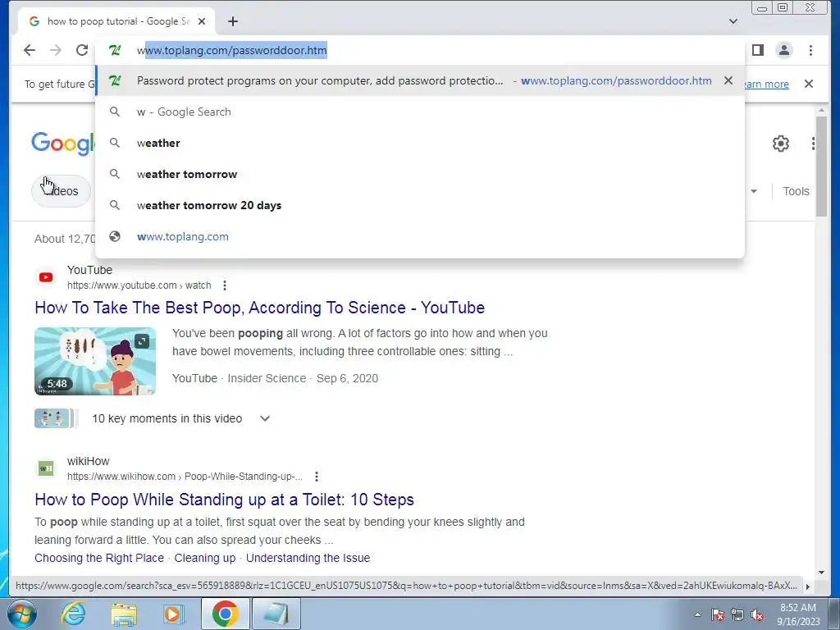Open the 'Cleaning up' sublink

click(x=204, y=558)
